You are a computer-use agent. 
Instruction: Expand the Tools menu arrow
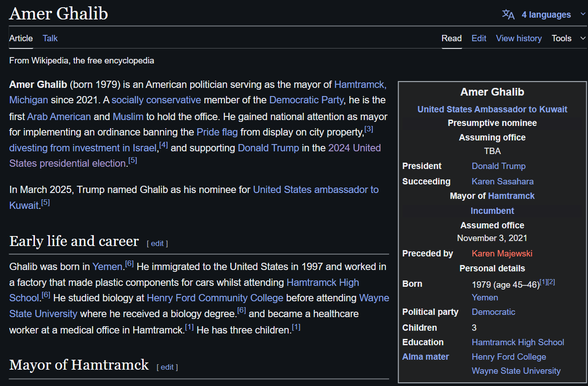coord(583,38)
